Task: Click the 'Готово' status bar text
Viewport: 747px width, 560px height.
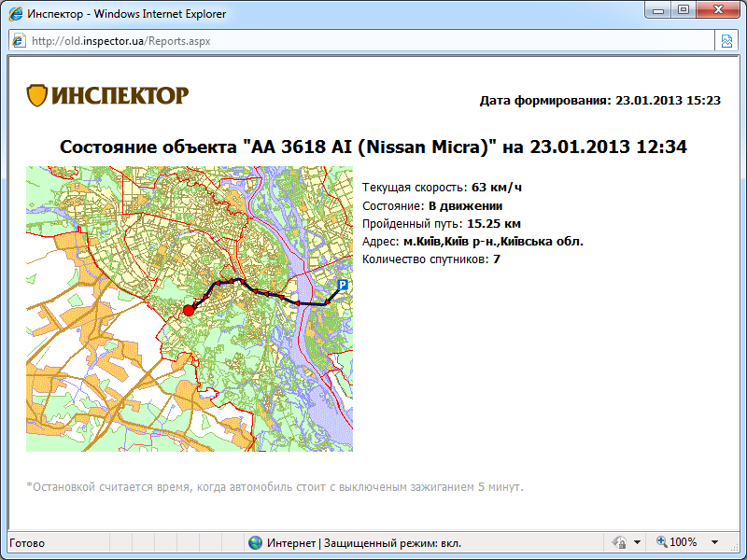Action: [x=27, y=543]
